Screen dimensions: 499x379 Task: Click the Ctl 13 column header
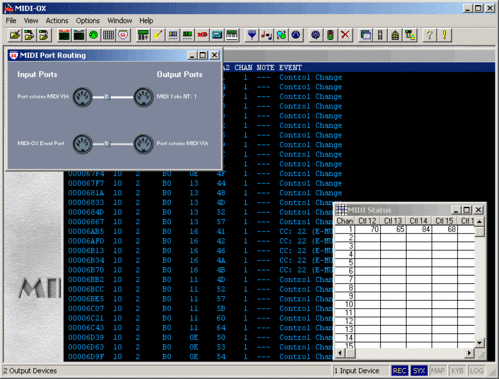(393, 221)
